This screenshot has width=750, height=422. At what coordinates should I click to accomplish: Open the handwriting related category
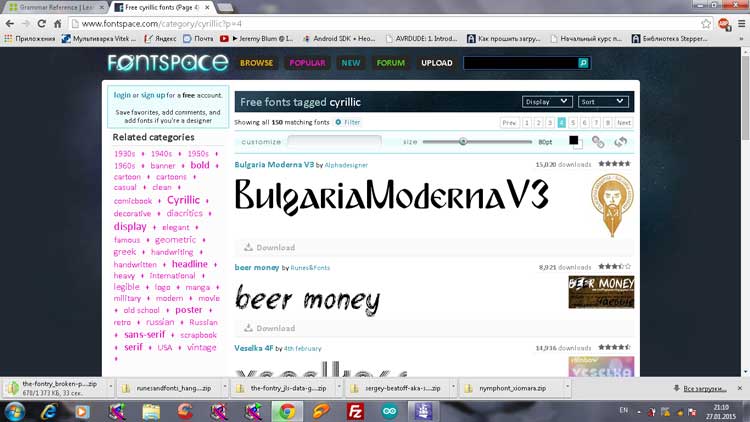[x=172, y=252]
